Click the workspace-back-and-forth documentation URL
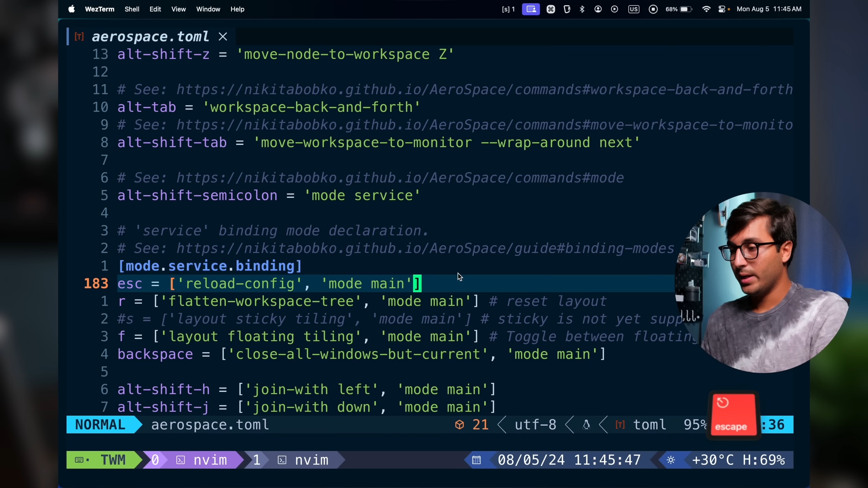 click(x=484, y=90)
